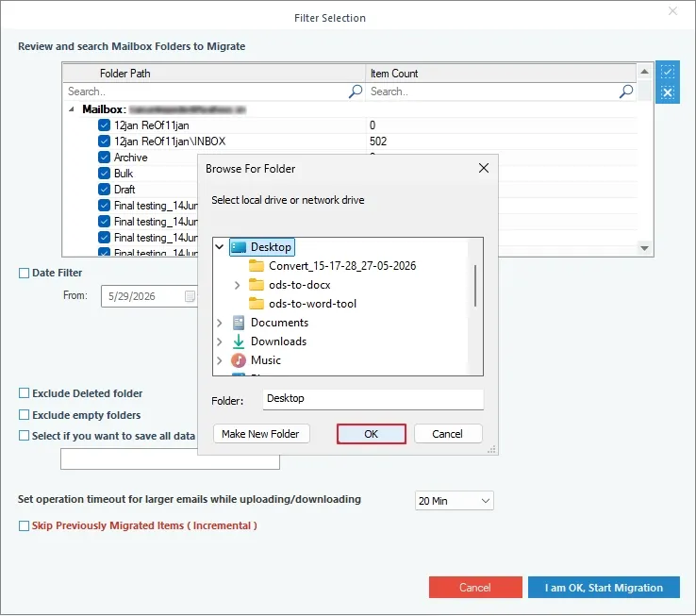Expand the Music node chevron
Image resolution: width=696 pixels, height=616 pixels.
tap(220, 360)
